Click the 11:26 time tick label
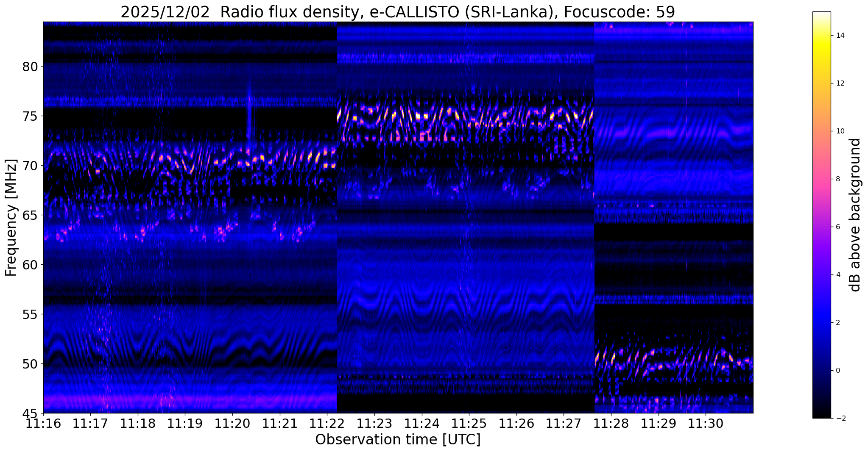 tap(516, 423)
